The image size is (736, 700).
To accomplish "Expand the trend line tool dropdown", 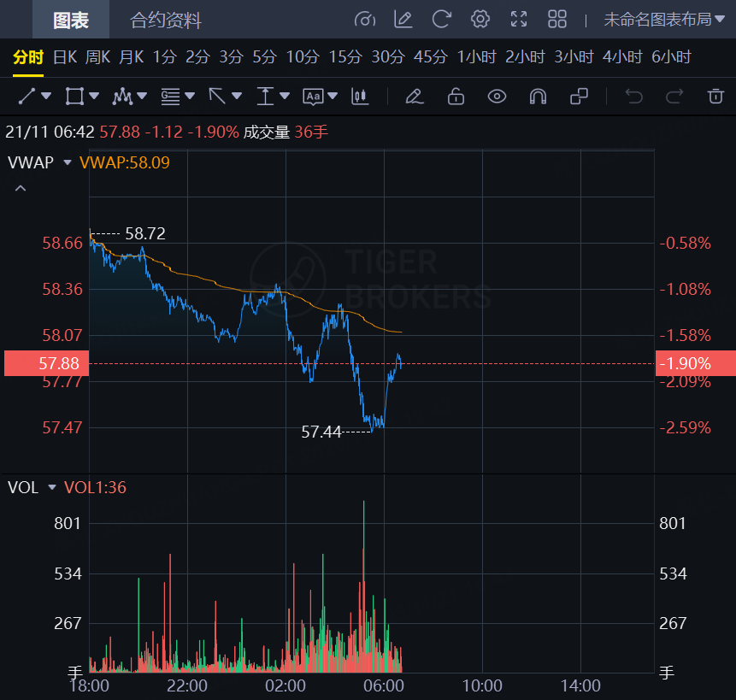I will click(x=46, y=96).
